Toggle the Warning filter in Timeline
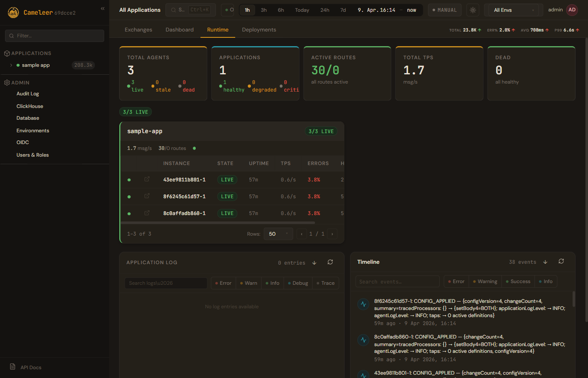Image resolution: width=588 pixels, height=378 pixels. (485, 281)
